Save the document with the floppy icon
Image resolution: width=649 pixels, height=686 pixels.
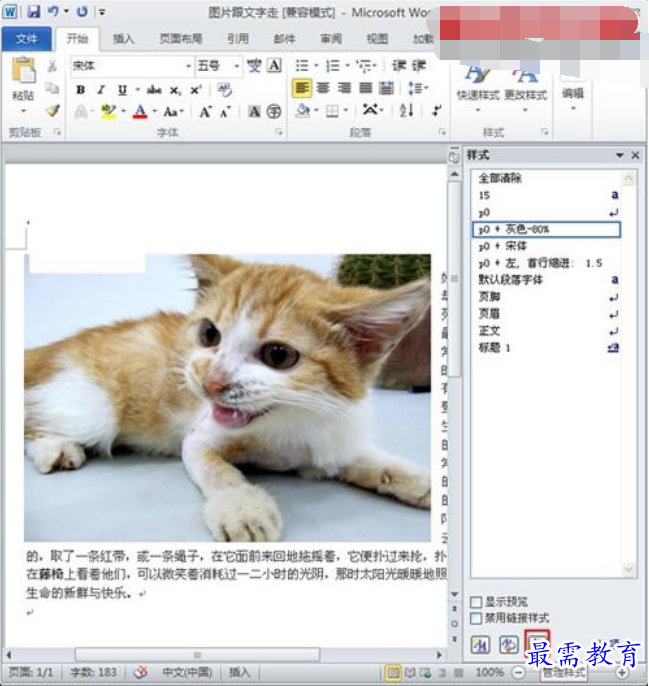(33, 11)
